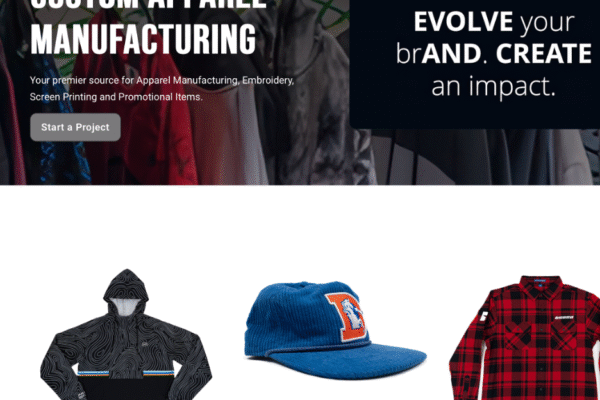Click the Start a Project button
Image resolution: width=600 pixels, height=400 pixels.
point(75,127)
